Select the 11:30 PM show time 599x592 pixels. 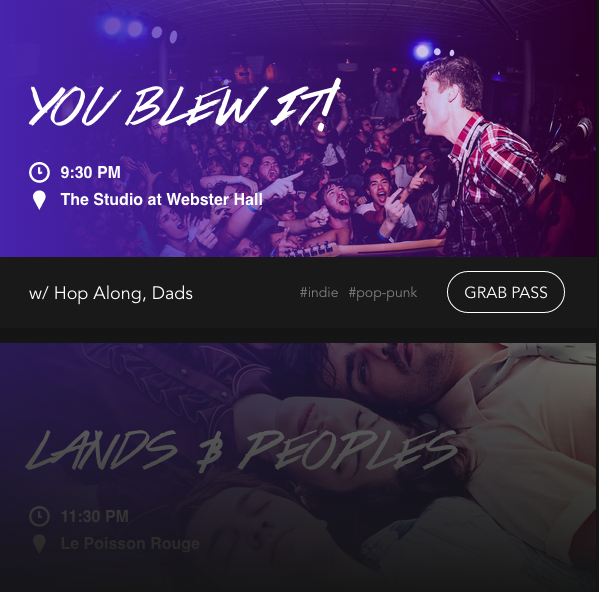click(95, 516)
